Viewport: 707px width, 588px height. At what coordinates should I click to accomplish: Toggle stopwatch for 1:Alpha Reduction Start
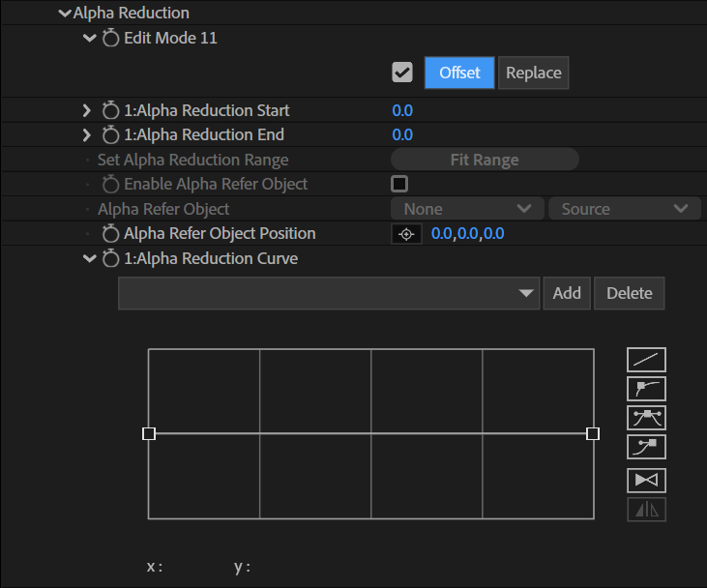click(x=110, y=110)
